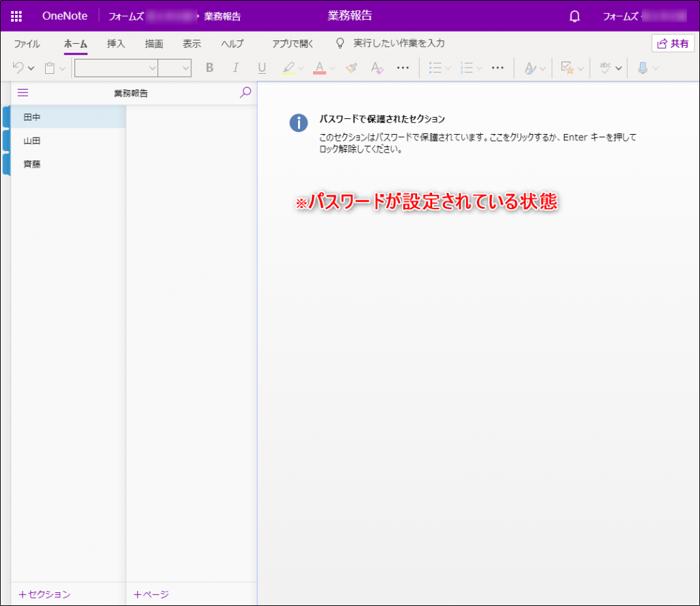
Task: Click the undo arrow icon
Action: click(x=18, y=68)
